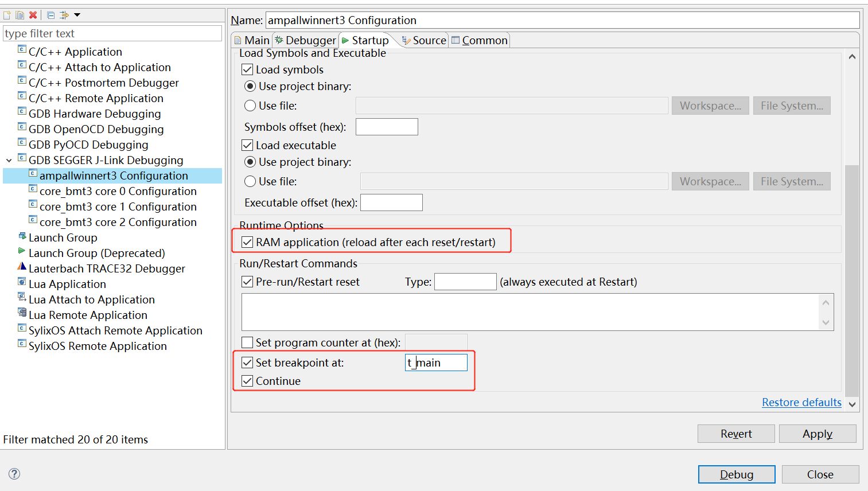Click the GDB OpenOCD Debugging icon

[22, 126]
